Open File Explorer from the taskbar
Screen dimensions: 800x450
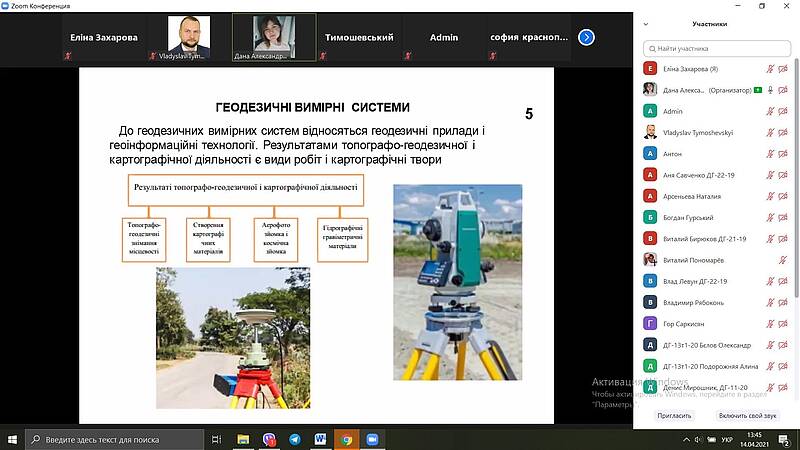pyautogui.click(x=243, y=439)
